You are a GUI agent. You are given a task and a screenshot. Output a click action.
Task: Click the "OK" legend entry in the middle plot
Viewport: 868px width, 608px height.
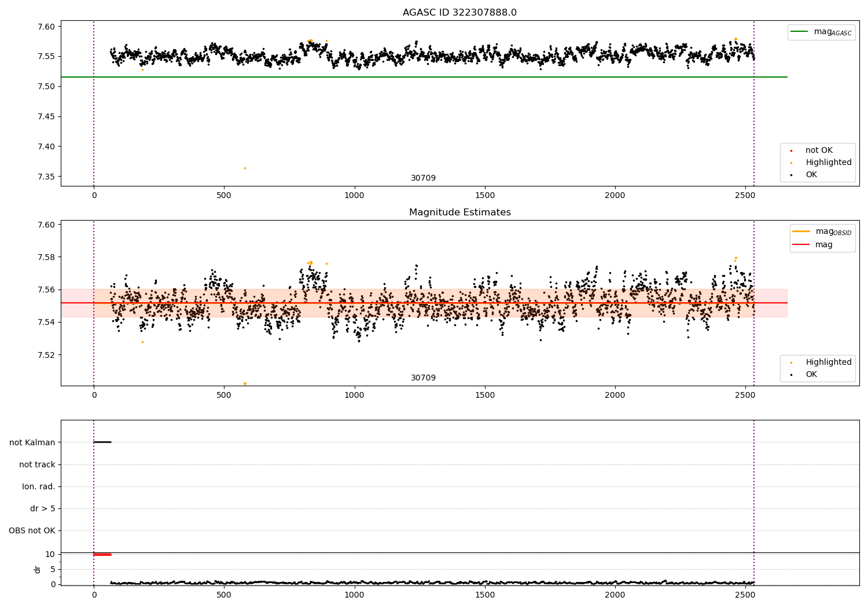point(804,375)
